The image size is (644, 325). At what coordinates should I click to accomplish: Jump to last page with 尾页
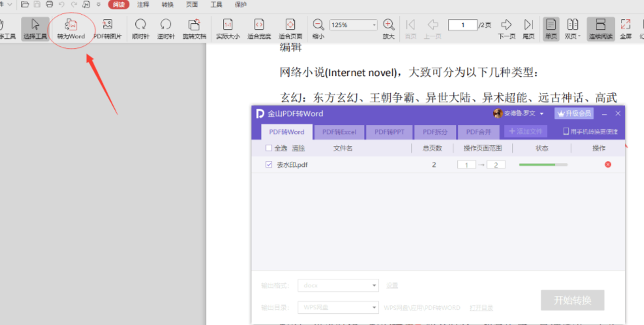[x=529, y=29]
